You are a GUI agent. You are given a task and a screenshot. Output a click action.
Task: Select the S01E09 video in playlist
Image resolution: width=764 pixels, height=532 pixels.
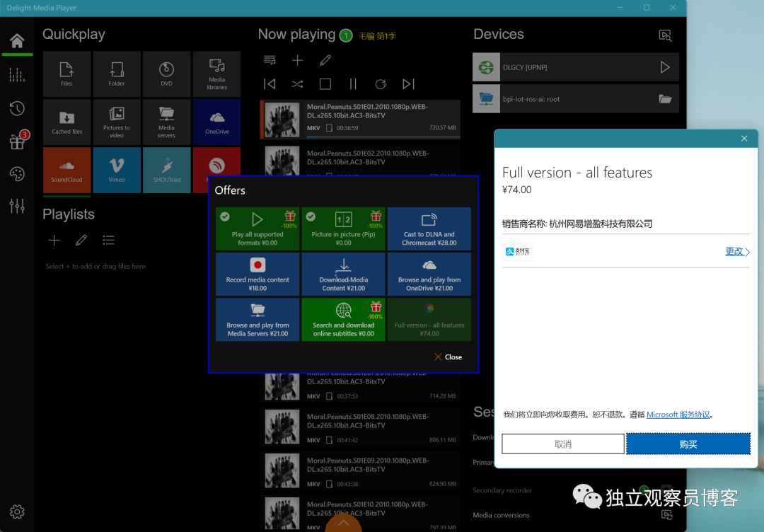point(360,471)
